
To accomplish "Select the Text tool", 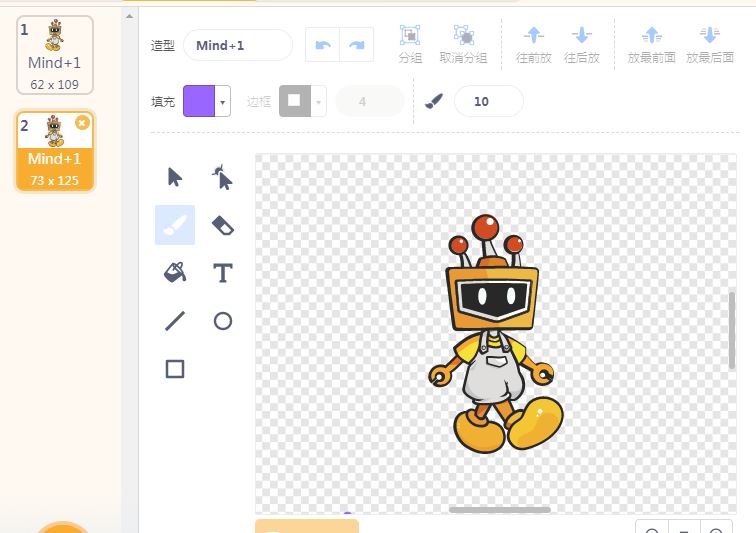I will point(222,273).
